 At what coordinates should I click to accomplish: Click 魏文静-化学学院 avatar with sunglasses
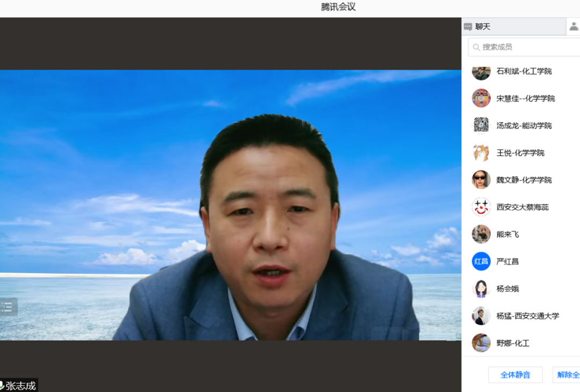[x=481, y=180]
